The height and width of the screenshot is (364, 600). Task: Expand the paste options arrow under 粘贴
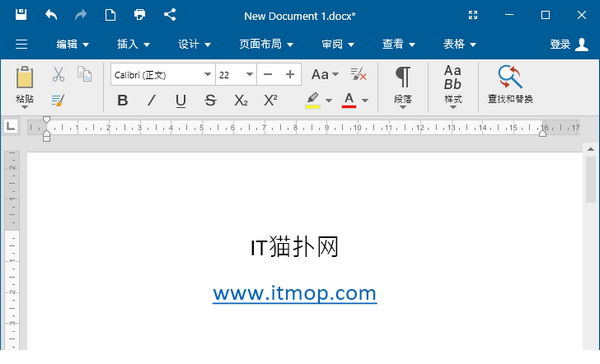click(24, 107)
